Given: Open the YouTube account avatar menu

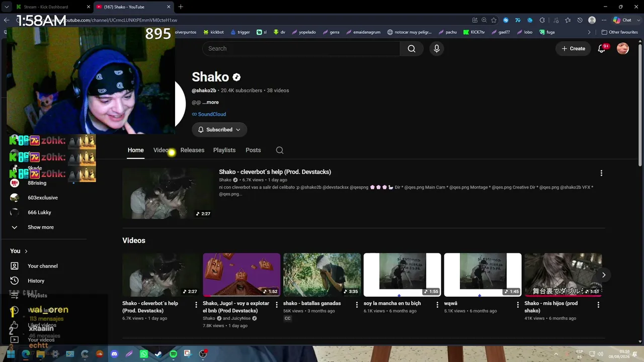Looking at the screenshot, I should coord(623,49).
